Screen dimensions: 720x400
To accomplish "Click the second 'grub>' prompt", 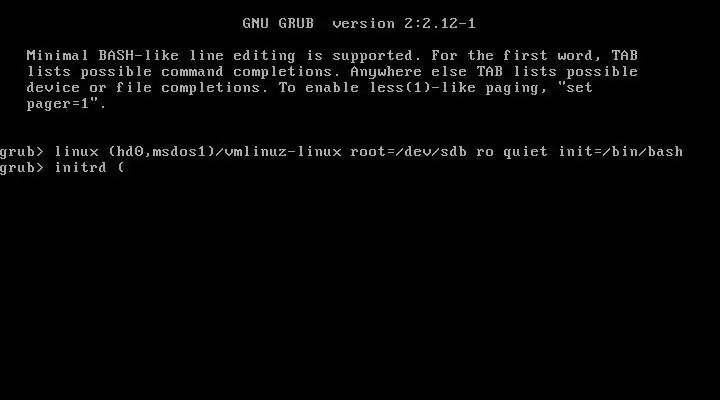I will 22,168.
